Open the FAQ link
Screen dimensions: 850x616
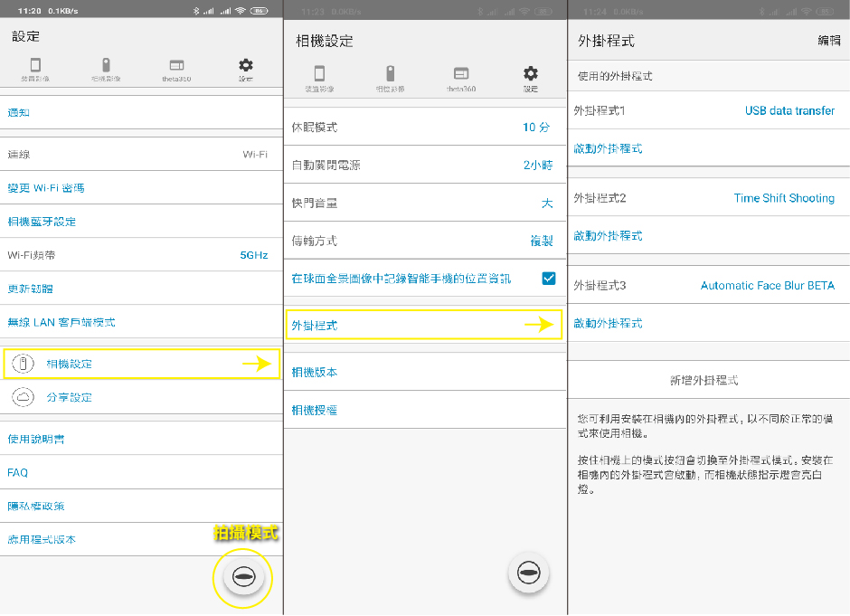tap(18, 472)
